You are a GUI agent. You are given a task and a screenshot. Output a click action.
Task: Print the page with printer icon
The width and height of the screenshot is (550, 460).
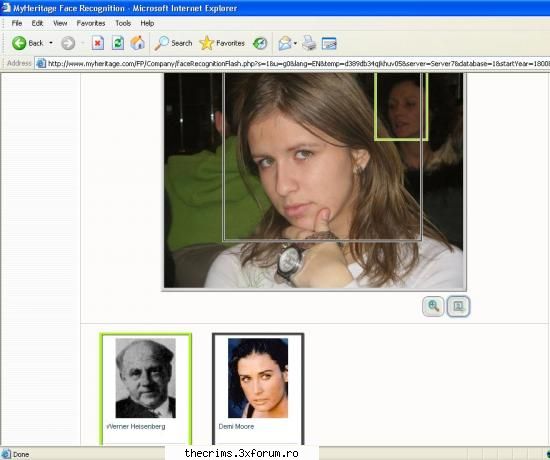[x=309, y=43]
